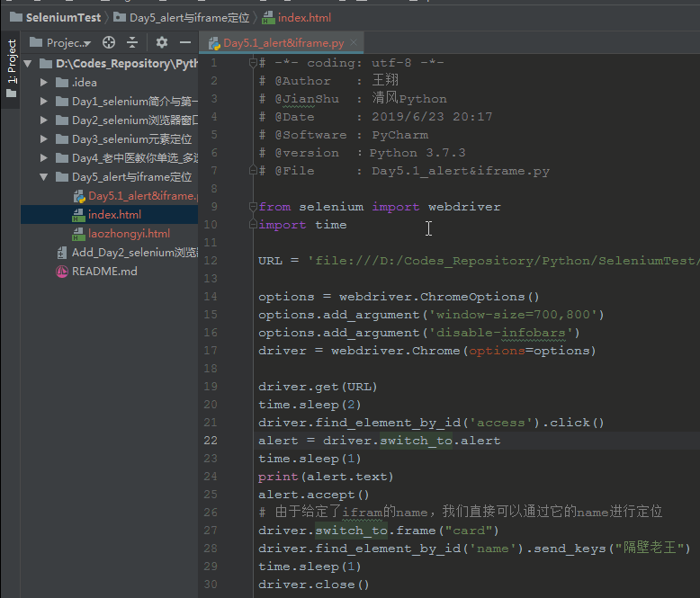Viewport: 700px width, 598px height.
Task: Click the Collapse All icon in Project panel
Action: pyautogui.click(x=132, y=42)
